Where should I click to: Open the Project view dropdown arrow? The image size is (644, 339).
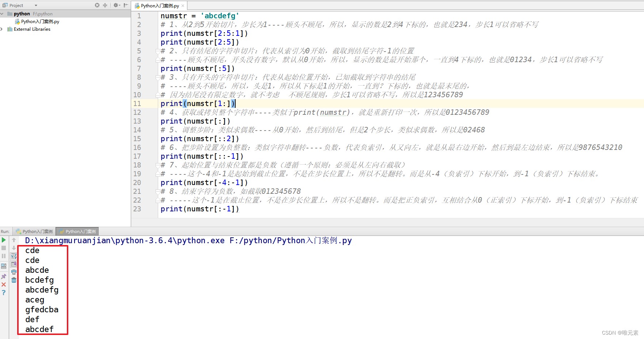36,5
